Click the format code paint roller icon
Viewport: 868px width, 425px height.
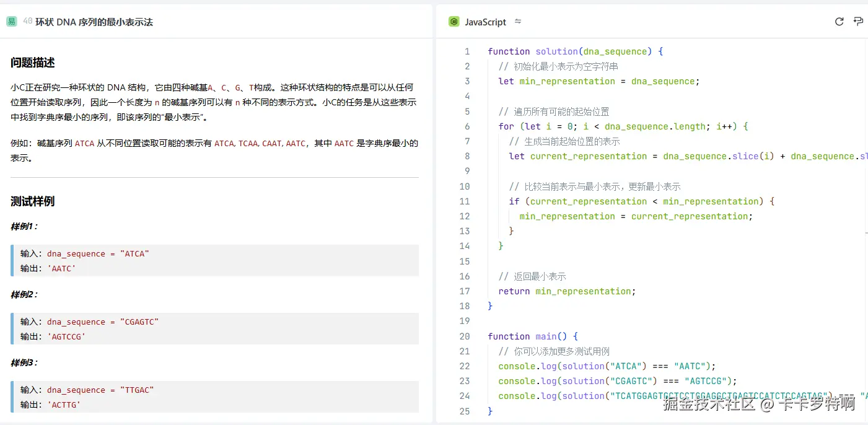858,22
